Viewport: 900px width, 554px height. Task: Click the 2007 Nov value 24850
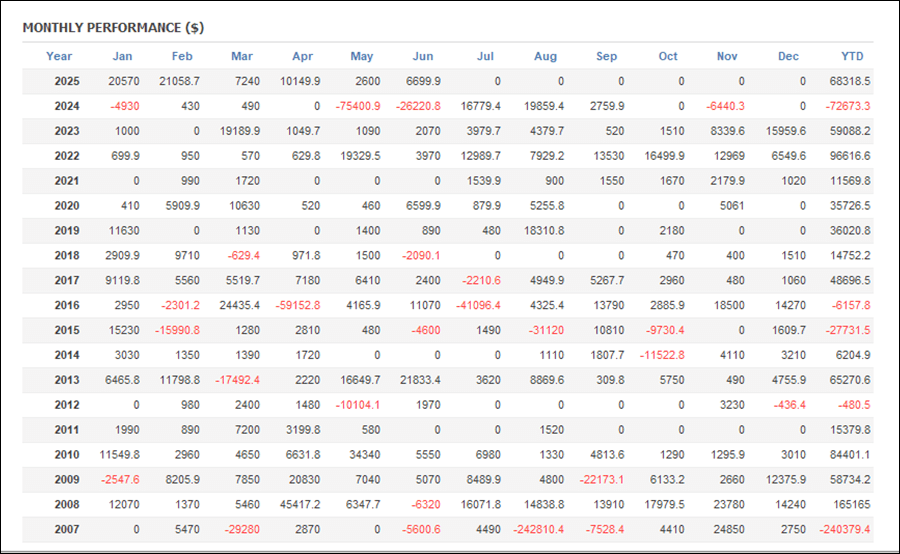pos(729,529)
